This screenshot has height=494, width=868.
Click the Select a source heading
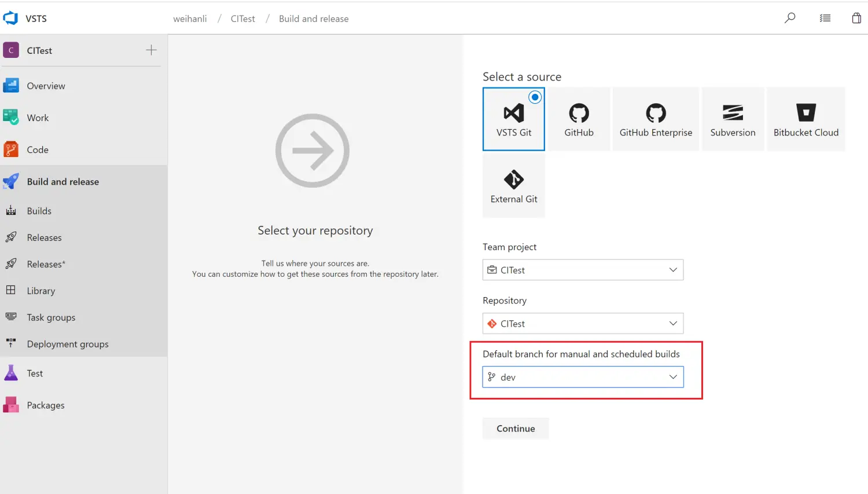(522, 76)
